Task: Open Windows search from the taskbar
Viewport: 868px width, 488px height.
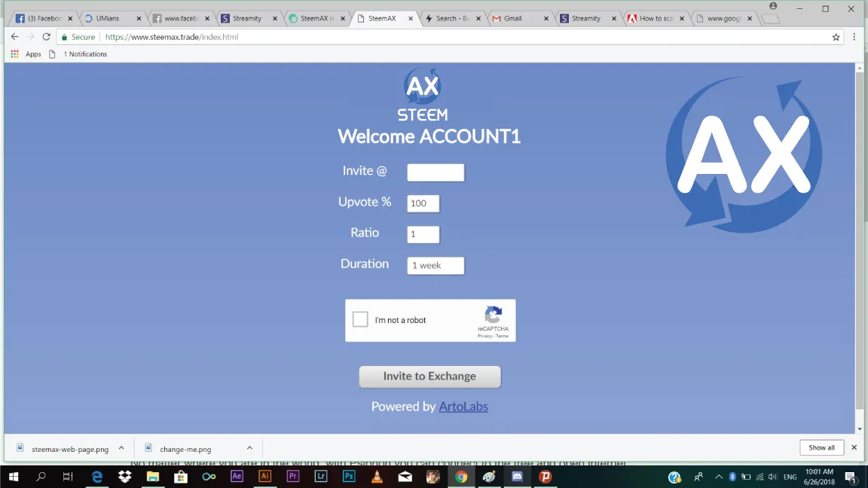Action: coord(41,477)
